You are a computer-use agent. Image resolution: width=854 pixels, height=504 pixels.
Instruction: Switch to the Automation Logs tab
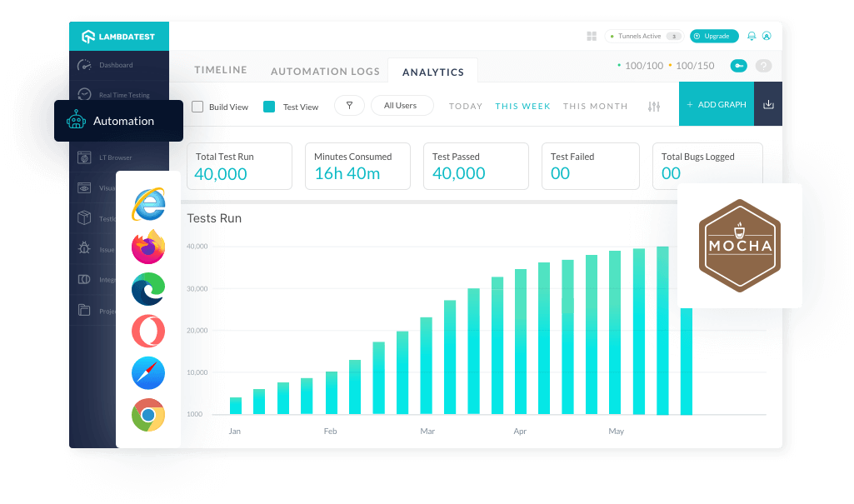pos(325,72)
